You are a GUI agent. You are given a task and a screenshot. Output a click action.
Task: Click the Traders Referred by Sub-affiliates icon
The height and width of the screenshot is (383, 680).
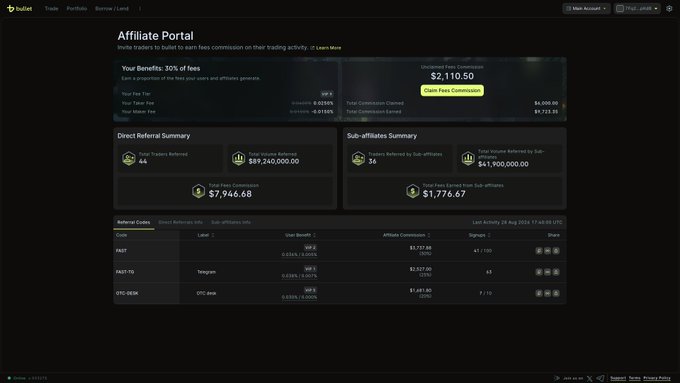coord(358,158)
